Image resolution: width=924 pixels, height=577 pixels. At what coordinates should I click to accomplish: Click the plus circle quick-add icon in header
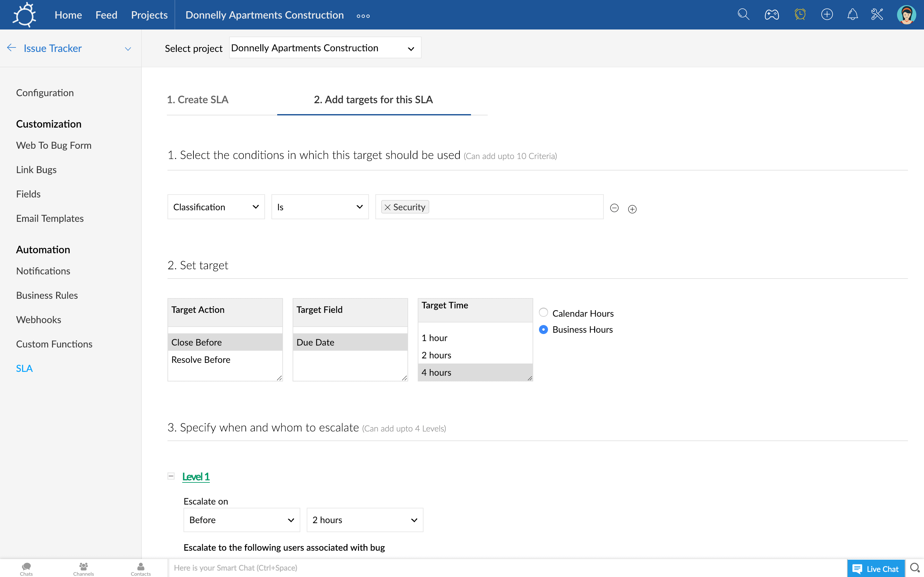[827, 14]
